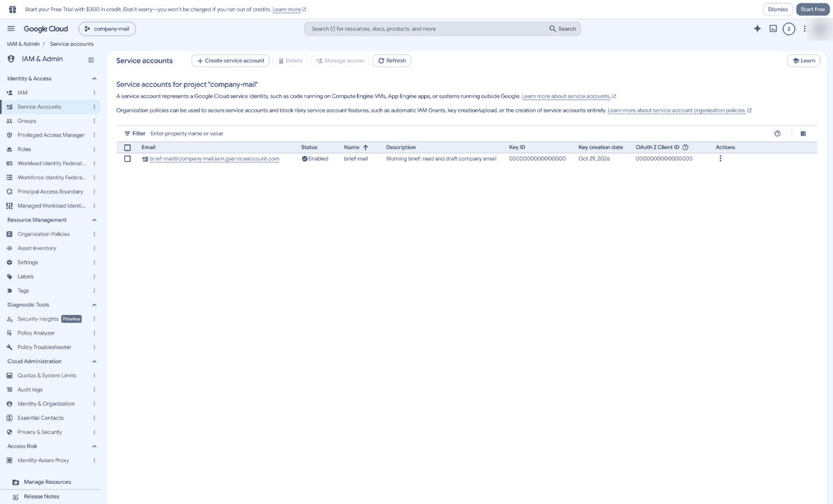The width and height of the screenshot is (833, 504).
Task: Click the Description column header
Action: pyautogui.click(x=401, y=147)
